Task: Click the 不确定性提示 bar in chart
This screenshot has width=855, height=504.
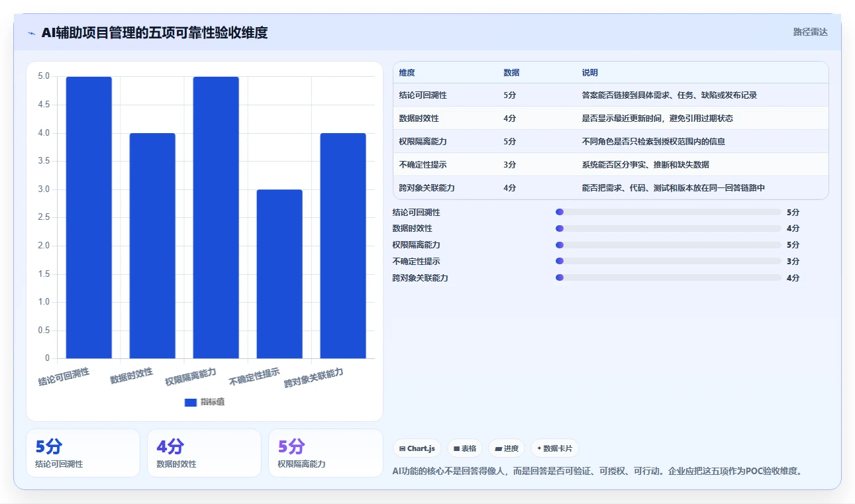Action: (279, 274)
